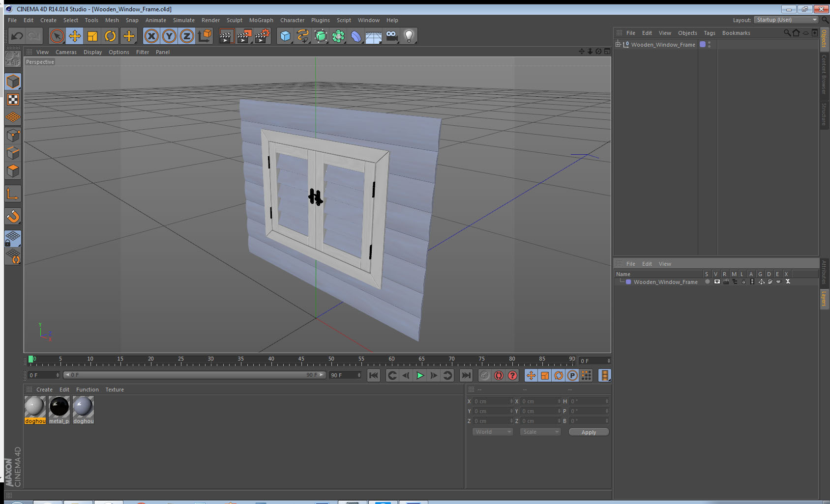
Task: Toggle X axis lock
Action: (x=151, y=36)
